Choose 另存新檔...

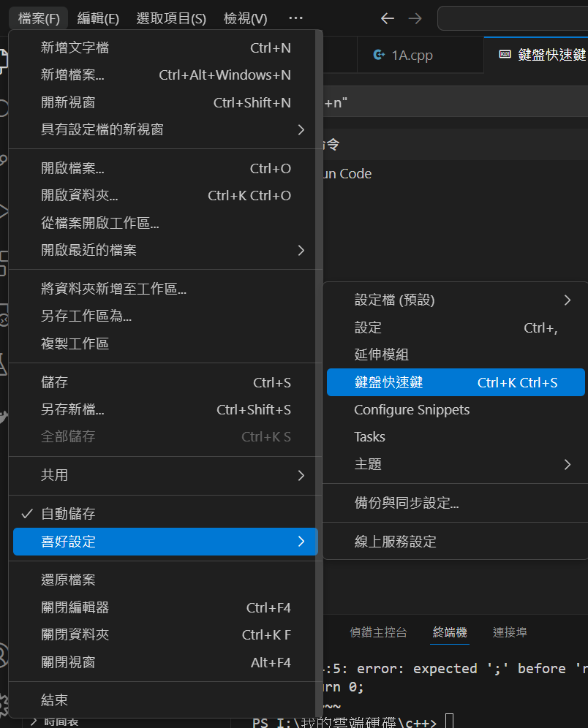click(x=165, y=409)
